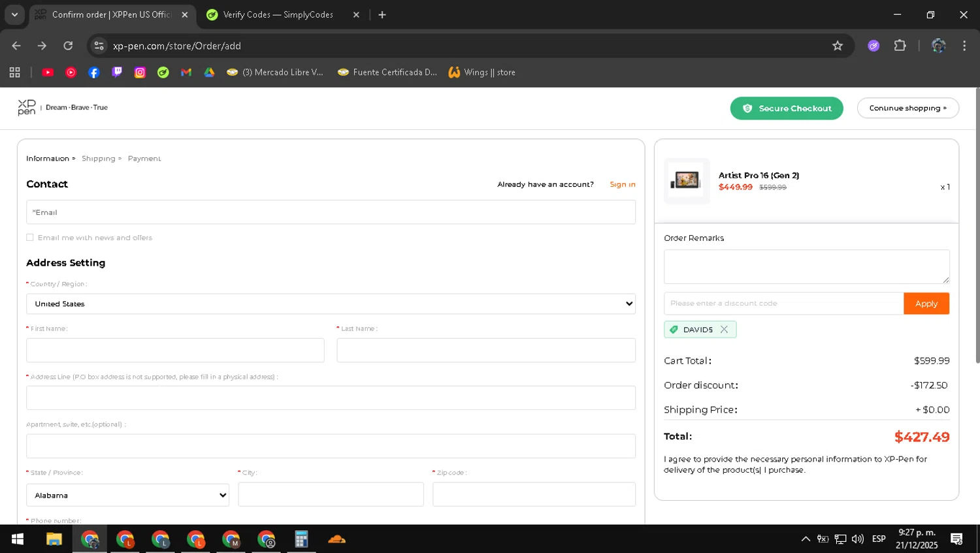Open the Instagram bookmark icon
The width and height of the screenshot is (980, 553).
point(140,72)
